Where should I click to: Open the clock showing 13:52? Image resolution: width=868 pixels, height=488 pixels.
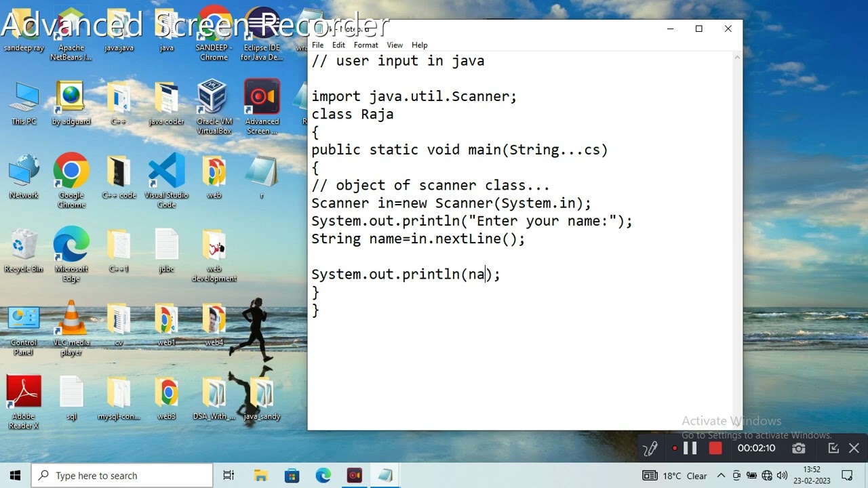(812, 475)
